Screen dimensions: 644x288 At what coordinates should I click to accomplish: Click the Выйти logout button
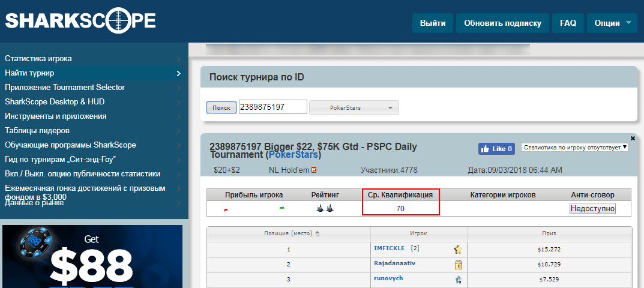coord(432,23)
